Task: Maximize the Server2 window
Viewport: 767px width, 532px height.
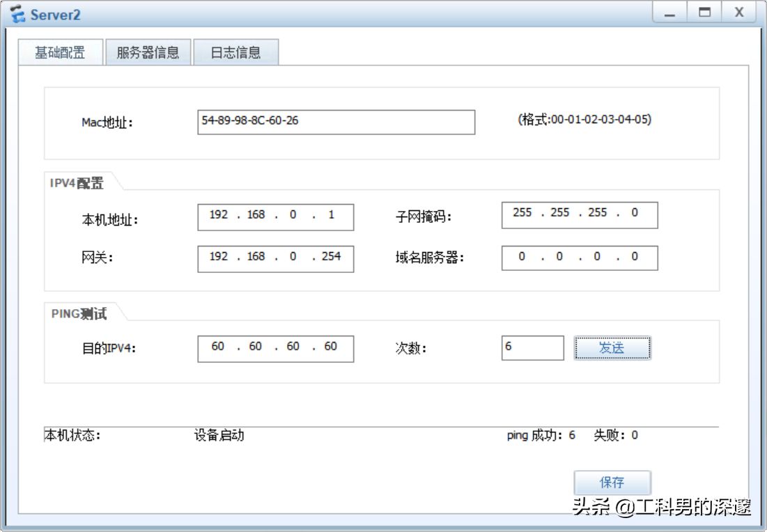Action: pyautogui.click(x=704, y=13)
